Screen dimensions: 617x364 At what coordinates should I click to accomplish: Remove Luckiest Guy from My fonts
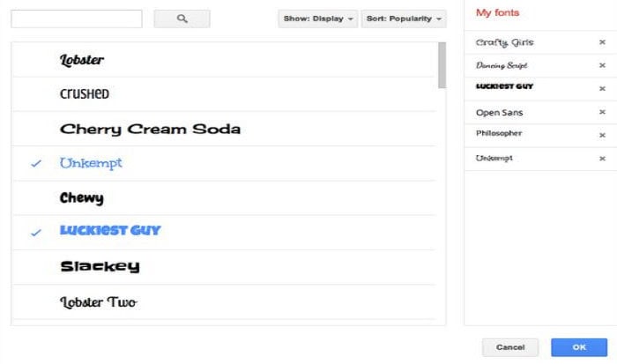coord(602,88)
